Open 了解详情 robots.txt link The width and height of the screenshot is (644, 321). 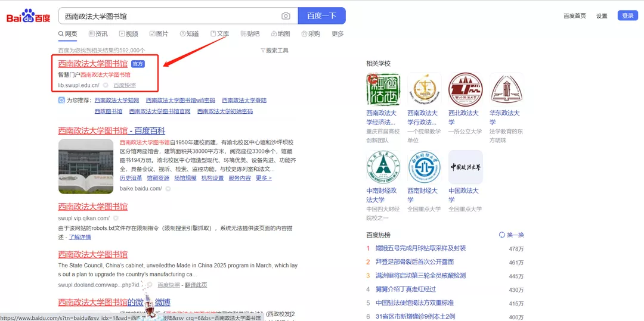coord(80,237)
